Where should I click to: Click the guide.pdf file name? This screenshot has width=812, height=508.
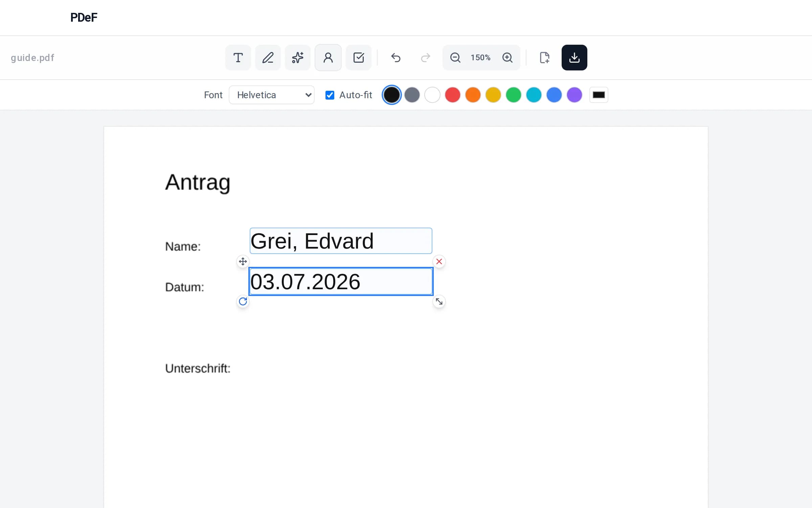click(32, 58)
